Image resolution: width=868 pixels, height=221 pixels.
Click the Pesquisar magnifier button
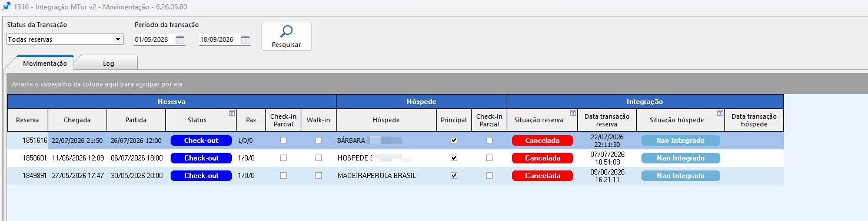[286, 36]
